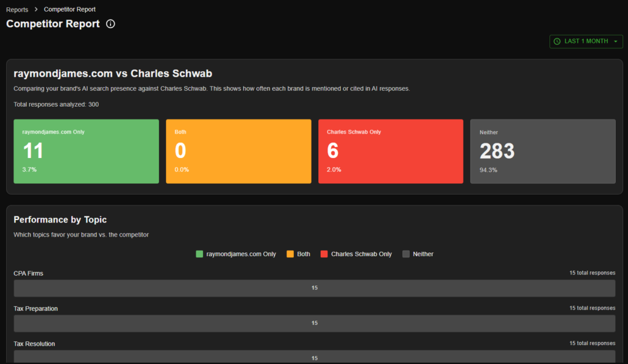This screenshot has height=364, width=628.
Task: Click the 0.0% value in orange card
Action: click(x=182, y=170)
